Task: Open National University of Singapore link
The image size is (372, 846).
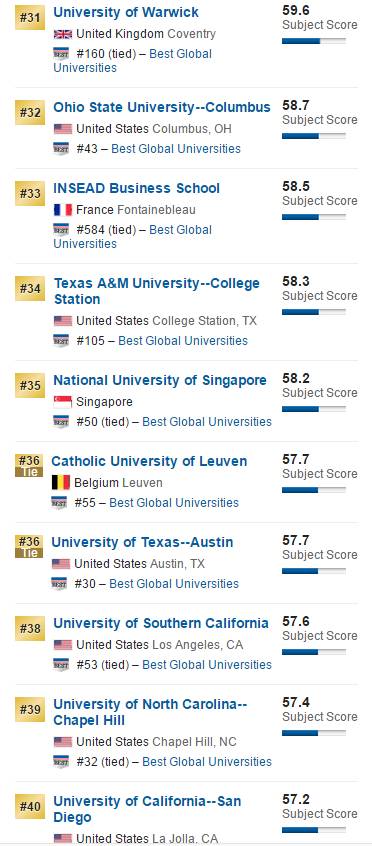Action: pos(160,380)
